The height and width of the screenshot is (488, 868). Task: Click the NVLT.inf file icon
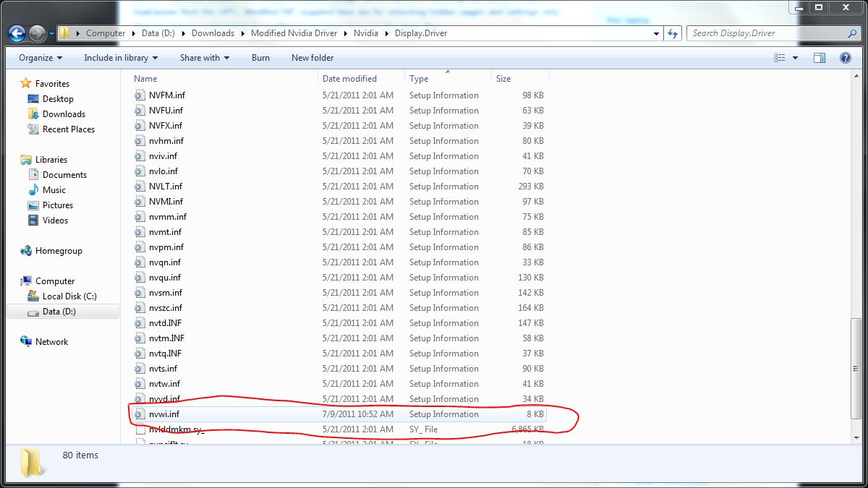(140, 187)
